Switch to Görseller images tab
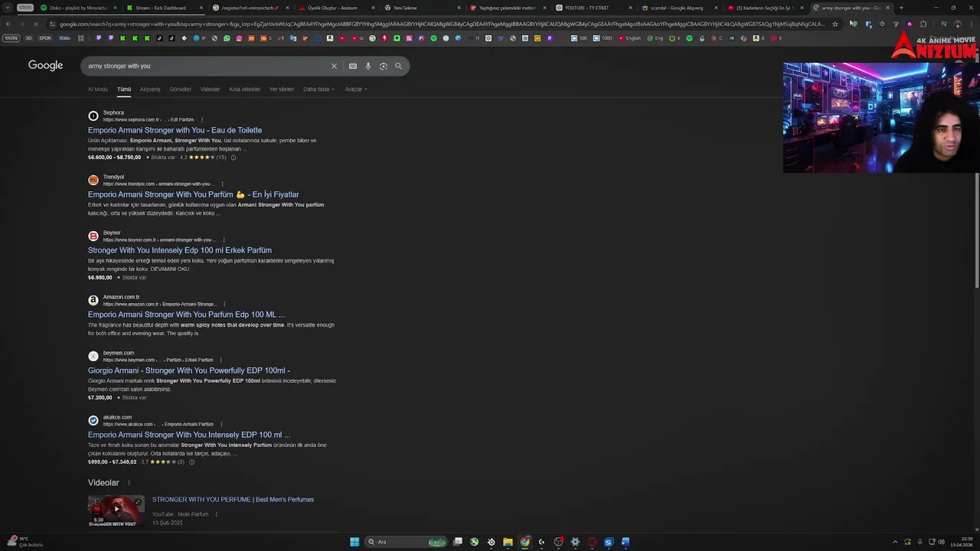980x551 pixels. tap(181, 90)
